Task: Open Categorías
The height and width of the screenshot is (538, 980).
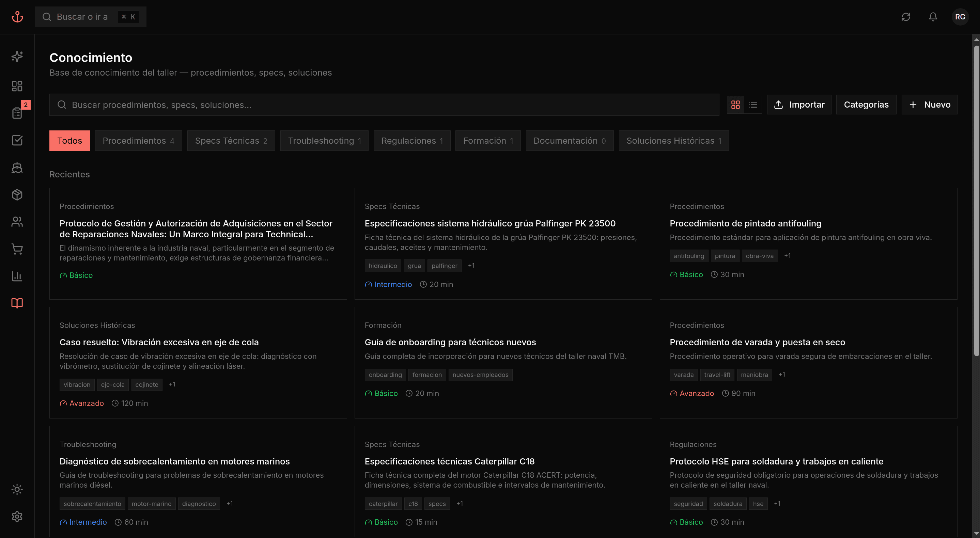Action: [x=866, y=104]
